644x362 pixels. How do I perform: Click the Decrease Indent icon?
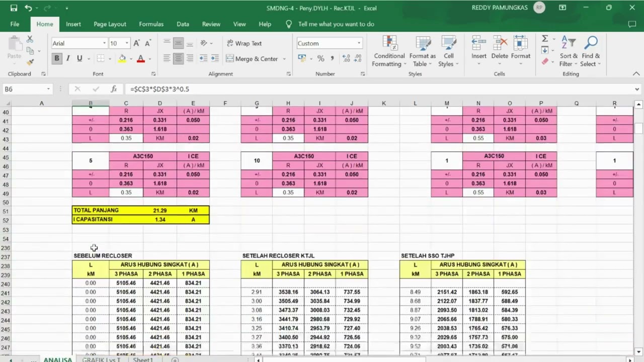(x=203, y=58)
